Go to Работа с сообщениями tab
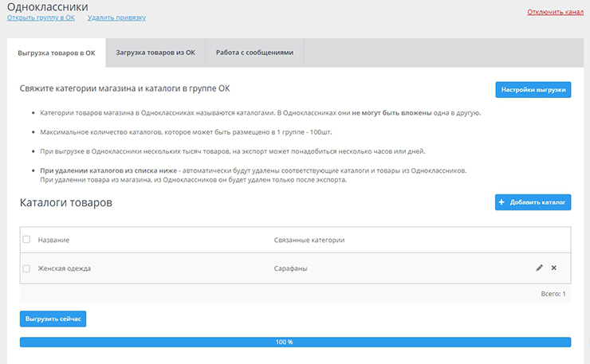This screenshot has height=364, width=590. click(x=255, y=53)
